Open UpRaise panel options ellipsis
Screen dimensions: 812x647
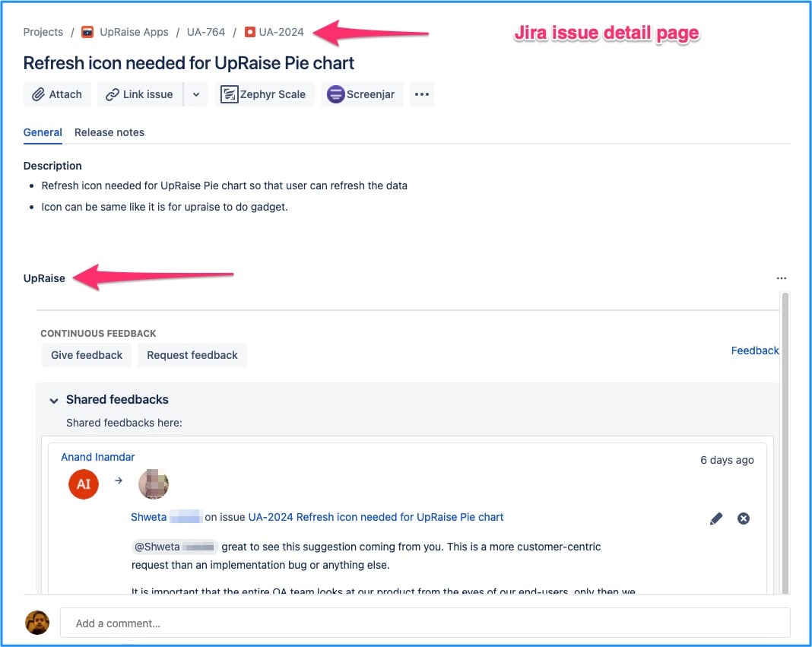782,278
